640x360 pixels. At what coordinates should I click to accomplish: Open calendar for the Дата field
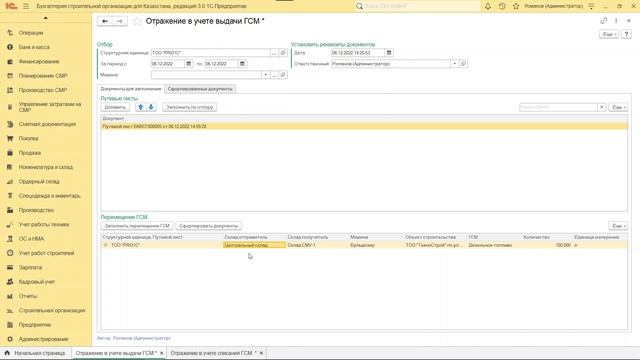[389, 53]
